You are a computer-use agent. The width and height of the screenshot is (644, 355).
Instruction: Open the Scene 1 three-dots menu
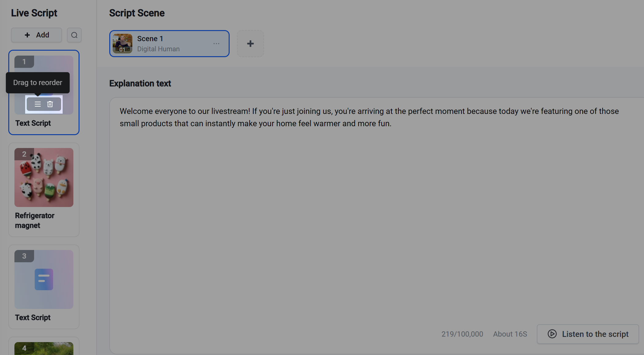coord(216,44)
